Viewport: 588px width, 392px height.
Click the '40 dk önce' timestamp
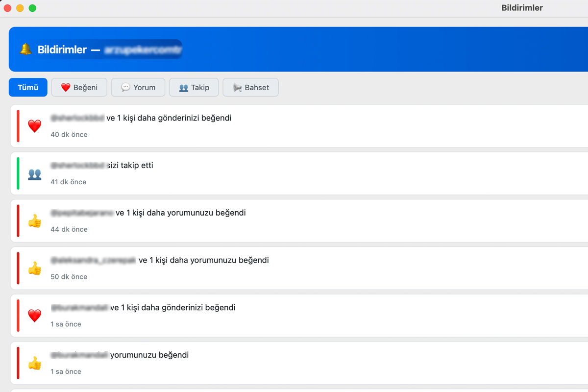(x=69, y=135)
